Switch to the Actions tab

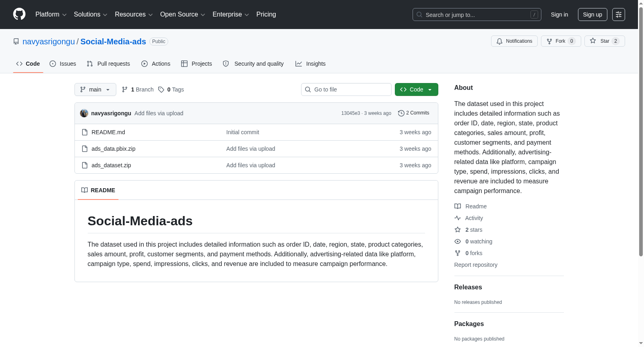[x=156, y=64]
